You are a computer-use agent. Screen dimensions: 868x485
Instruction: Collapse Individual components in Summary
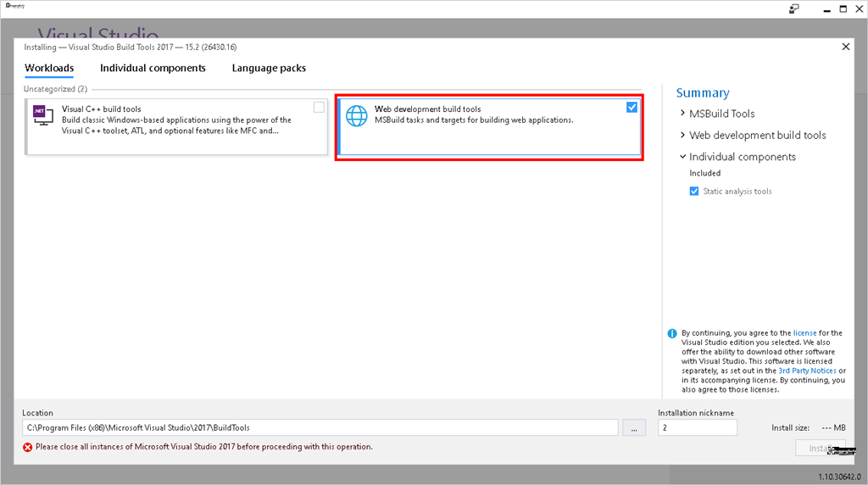682,157
